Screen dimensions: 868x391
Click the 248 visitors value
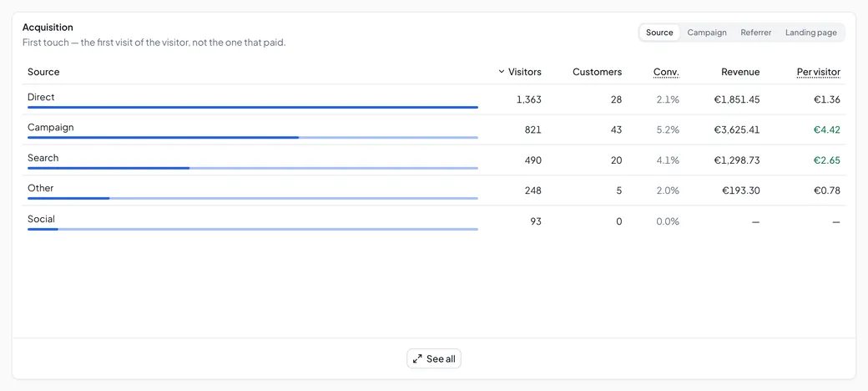point(533,191)
